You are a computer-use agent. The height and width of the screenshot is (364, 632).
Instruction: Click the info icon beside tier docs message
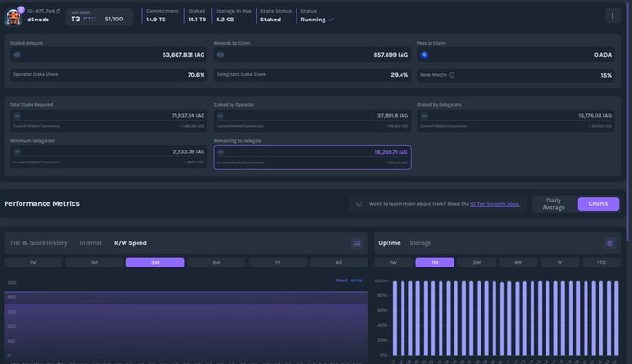[359, 204]
